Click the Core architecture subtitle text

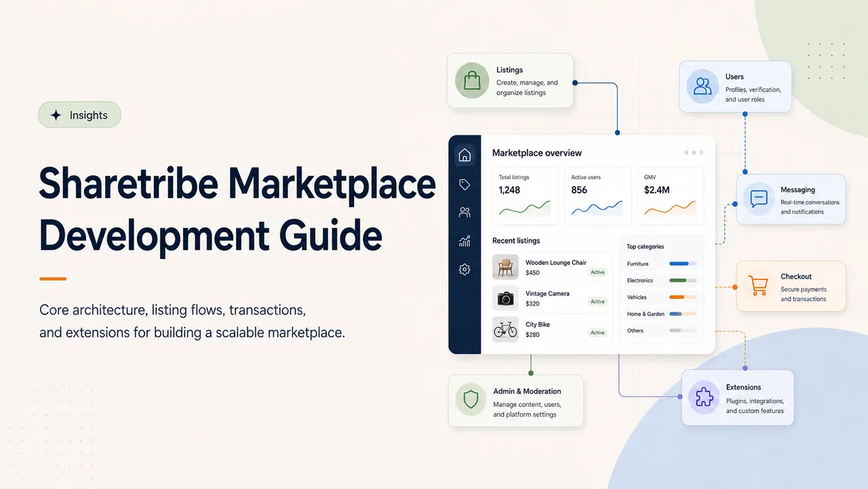tap(192, 321)
